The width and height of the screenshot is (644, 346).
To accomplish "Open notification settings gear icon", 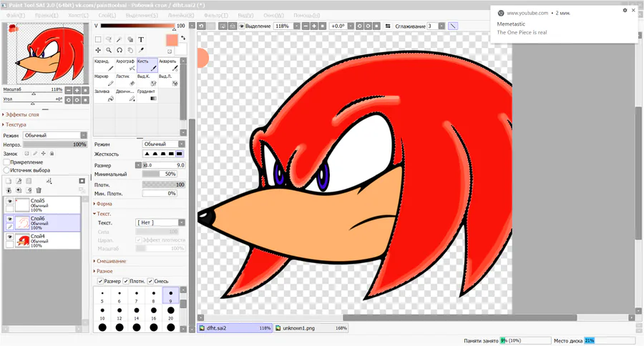I will (625, 10).
